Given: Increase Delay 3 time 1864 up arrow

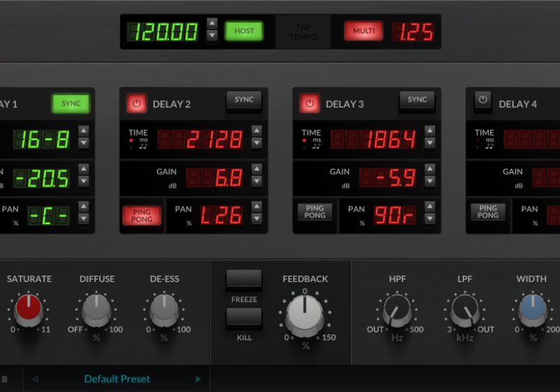Looking at the screenshot, I should [430, 131].
